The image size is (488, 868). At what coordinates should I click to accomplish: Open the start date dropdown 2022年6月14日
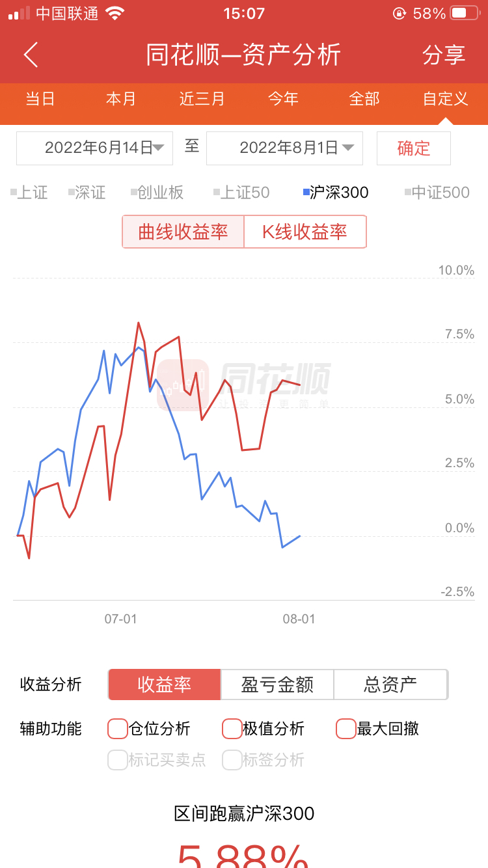click(x=95, y=148)
